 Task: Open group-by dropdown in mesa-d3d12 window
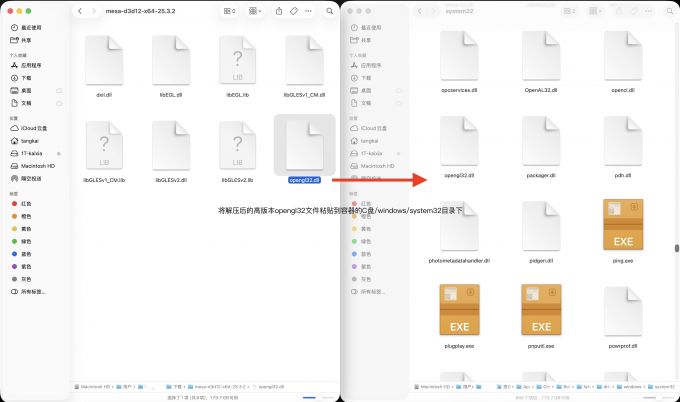point(255,11)
